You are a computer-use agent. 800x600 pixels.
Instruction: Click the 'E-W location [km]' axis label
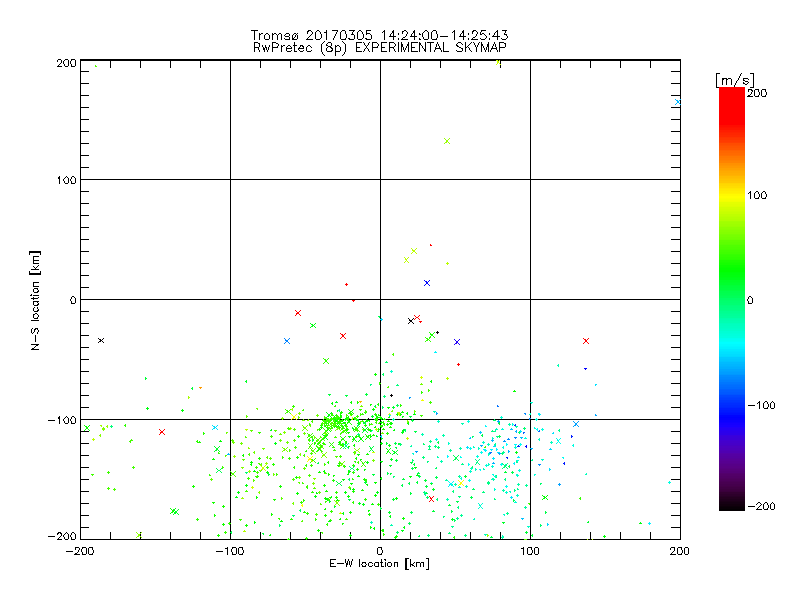click(x=380, y=564)
